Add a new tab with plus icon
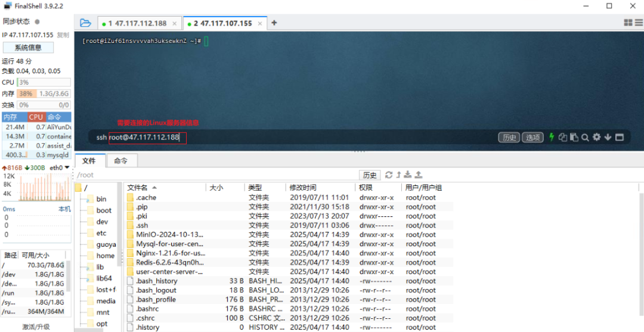This screenshot has width=644, height=332. 274,23
